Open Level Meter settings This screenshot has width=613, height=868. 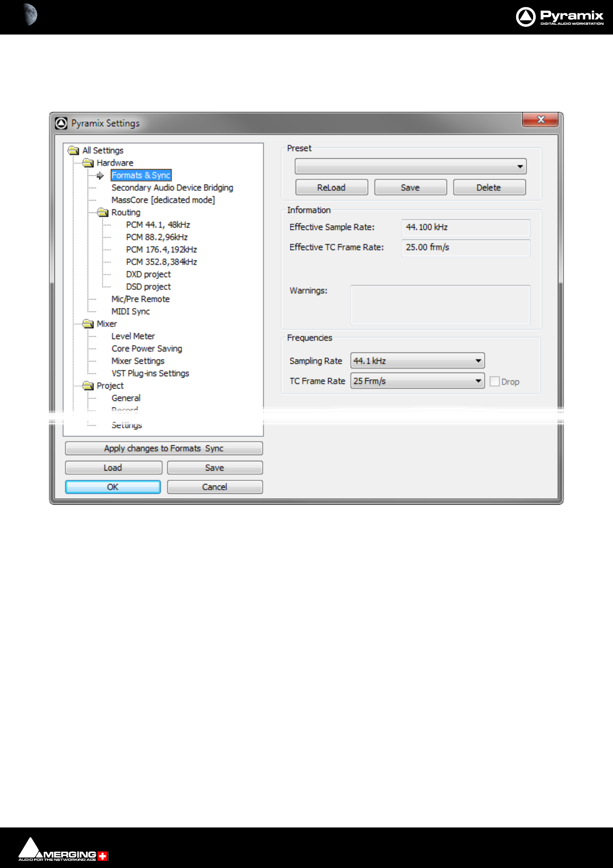133,336
